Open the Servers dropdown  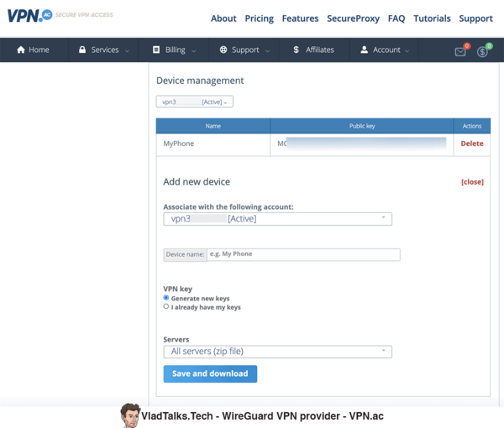pyautogui.click(x=278, y=352)
